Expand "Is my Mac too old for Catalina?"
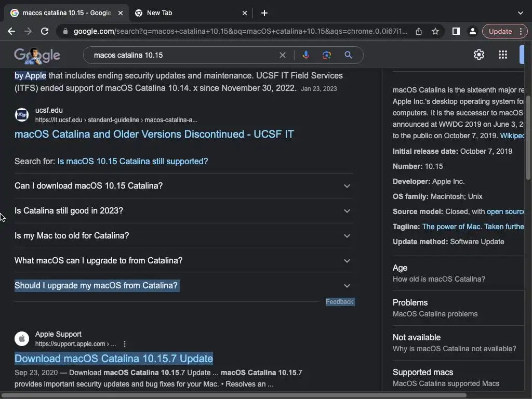Image resolution: width=532 pixels, height=399 pixels. point(347,236)
